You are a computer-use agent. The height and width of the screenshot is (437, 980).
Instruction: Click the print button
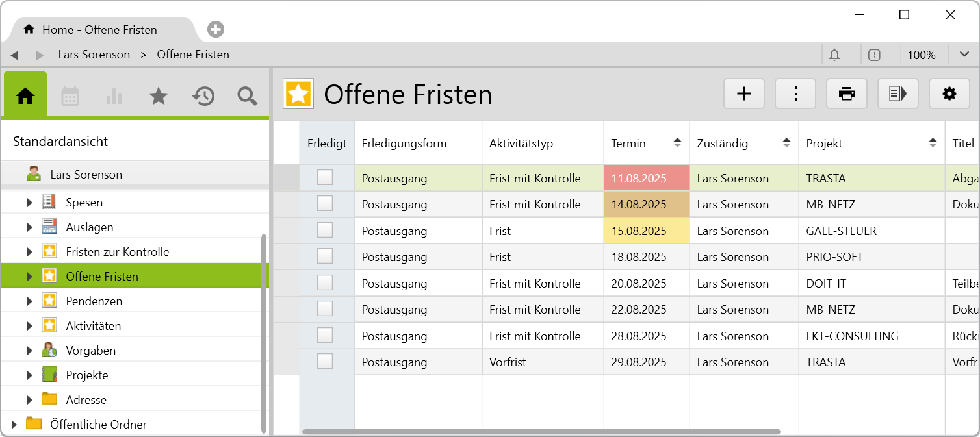coord(847,94)
